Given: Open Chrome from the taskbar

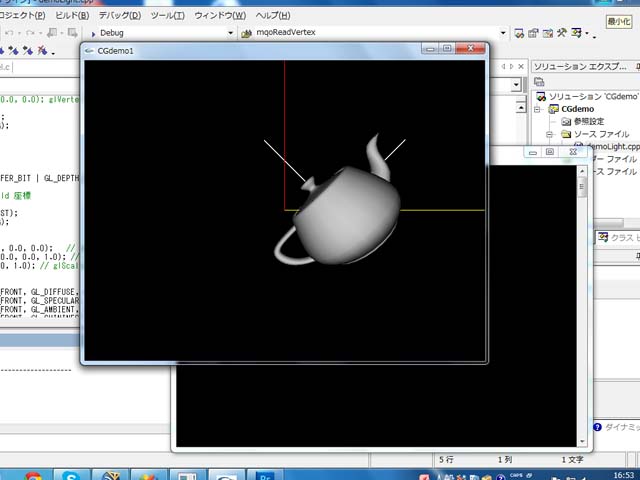Looking at the screenshot, I should (33, 476).
